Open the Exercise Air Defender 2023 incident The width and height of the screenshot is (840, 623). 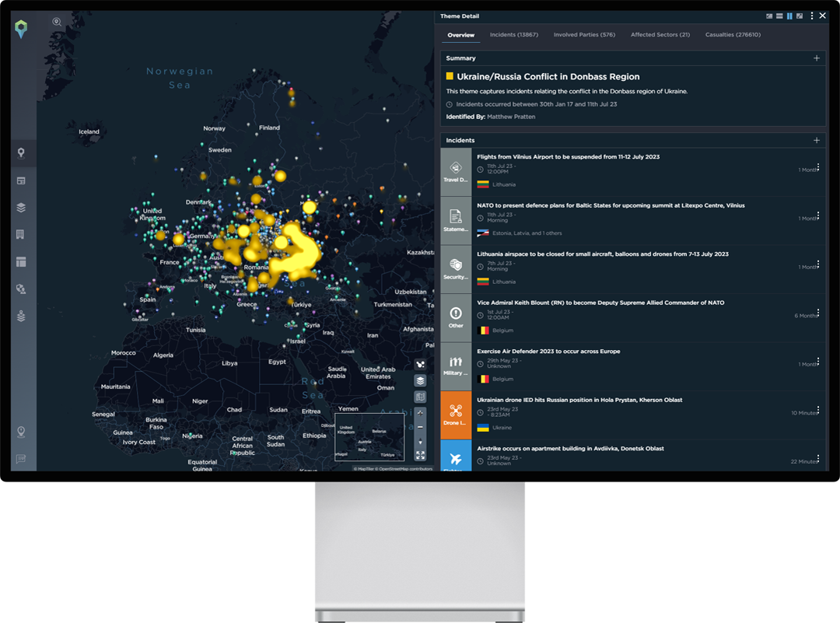point(632,366)
